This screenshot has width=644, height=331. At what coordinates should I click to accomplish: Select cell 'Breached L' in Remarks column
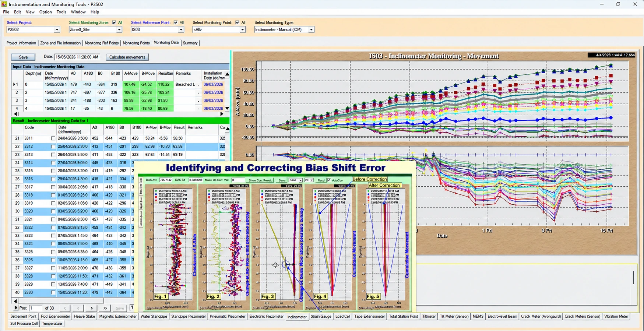pyautogui.click(x=185, y=84)
